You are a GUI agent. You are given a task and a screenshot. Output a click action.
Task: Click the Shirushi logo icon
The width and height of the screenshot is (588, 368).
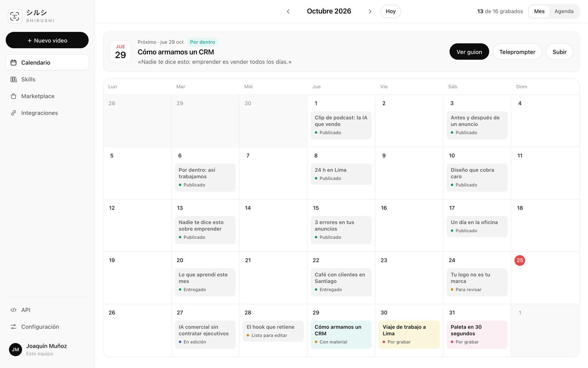(x=15, y=16)
